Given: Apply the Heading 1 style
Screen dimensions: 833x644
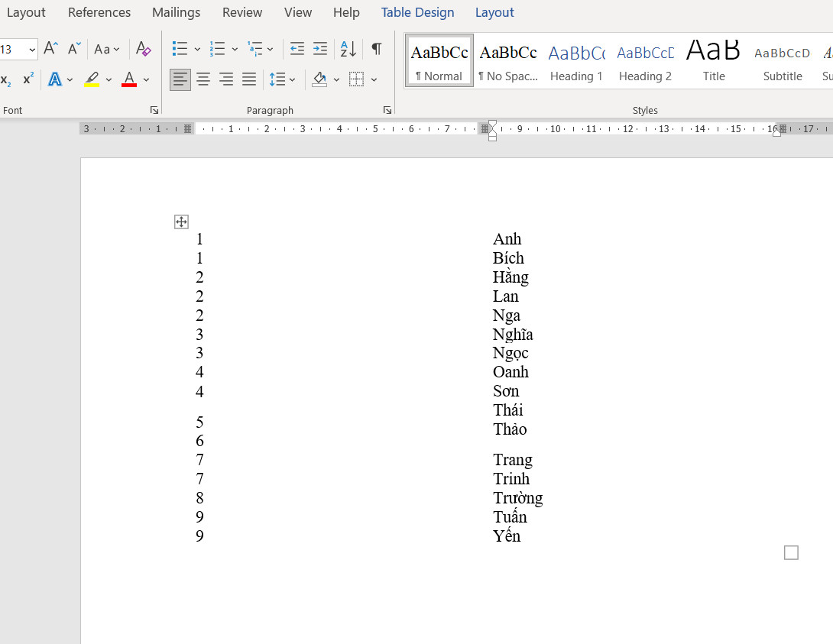Looking at the screenshot, I should point(576,61).
